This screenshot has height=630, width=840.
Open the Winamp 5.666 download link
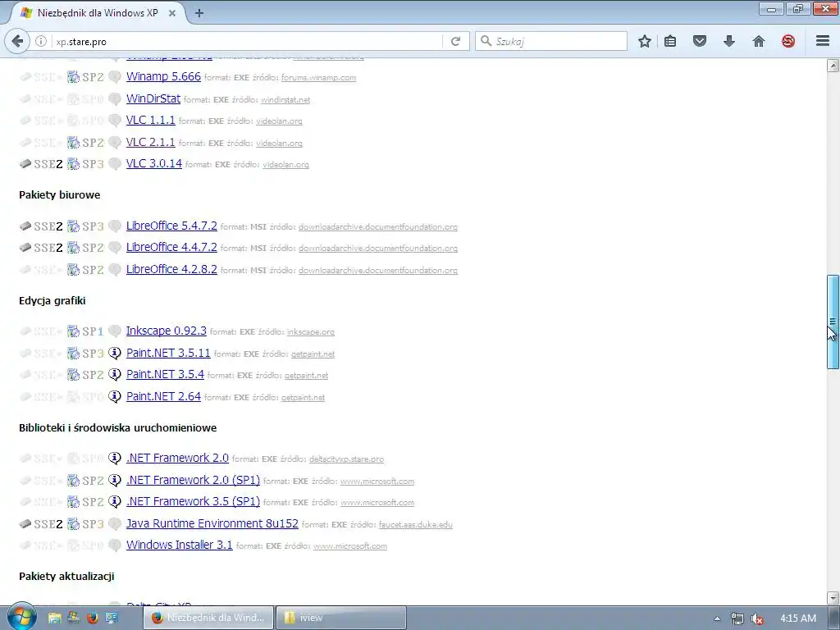pyautogui.click(x=163, y=76)
